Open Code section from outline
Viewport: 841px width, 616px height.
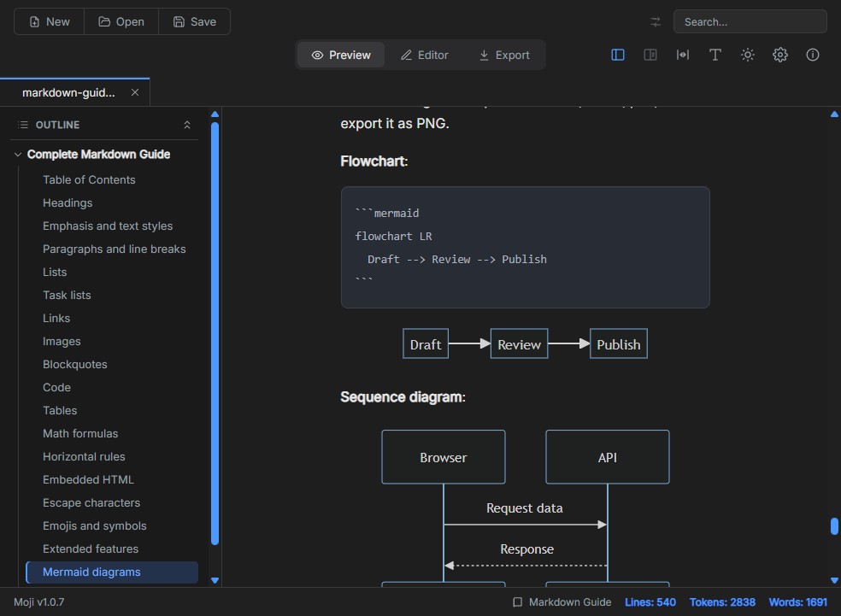coord(57,387)
